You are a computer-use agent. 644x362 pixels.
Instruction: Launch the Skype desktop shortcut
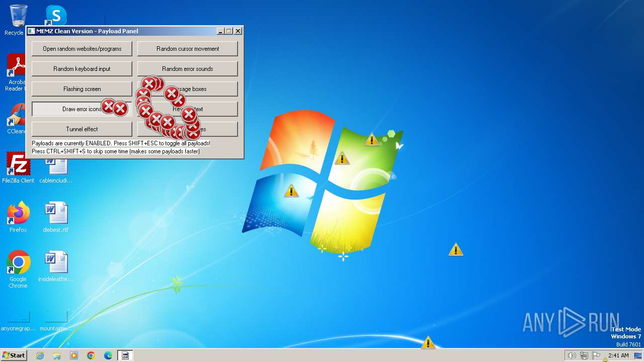point(56,15)
